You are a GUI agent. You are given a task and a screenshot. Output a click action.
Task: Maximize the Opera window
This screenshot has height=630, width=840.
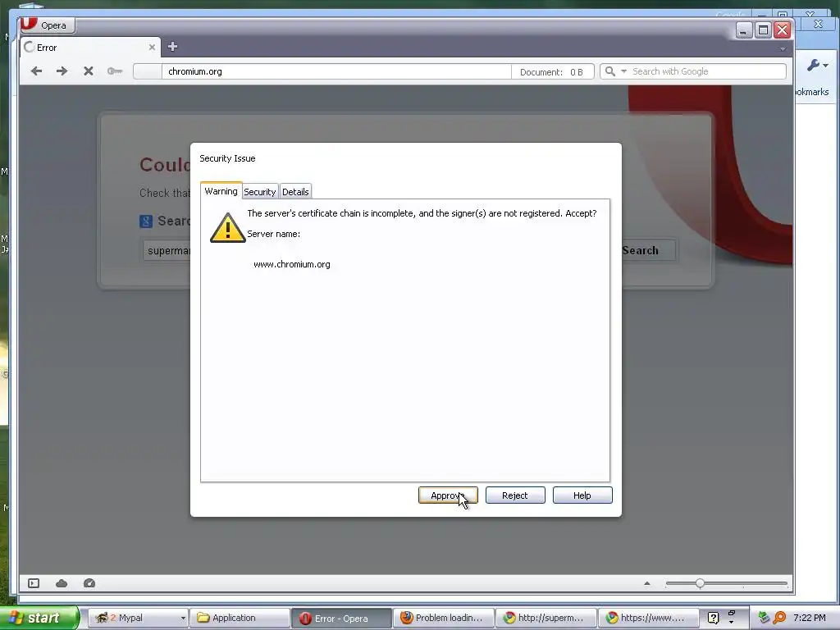[x=763, y=30]
